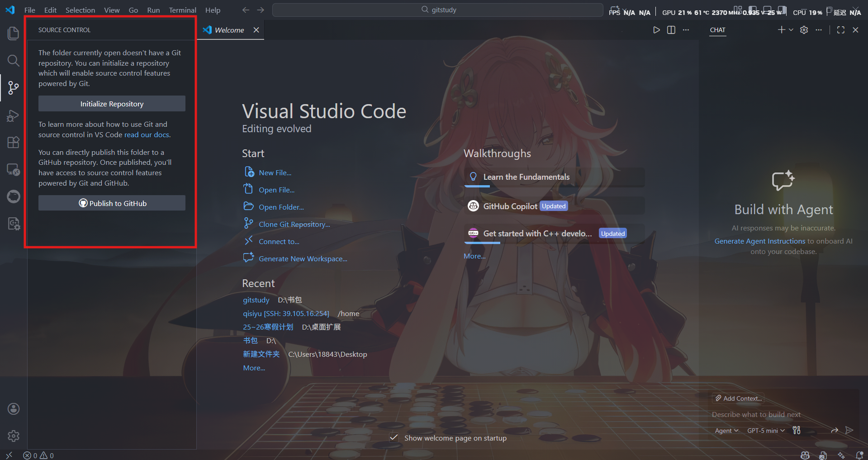Open the Go menu
The width and height of the screenshot is (868, 460).
pyautogui.click(x=133, y=10)
